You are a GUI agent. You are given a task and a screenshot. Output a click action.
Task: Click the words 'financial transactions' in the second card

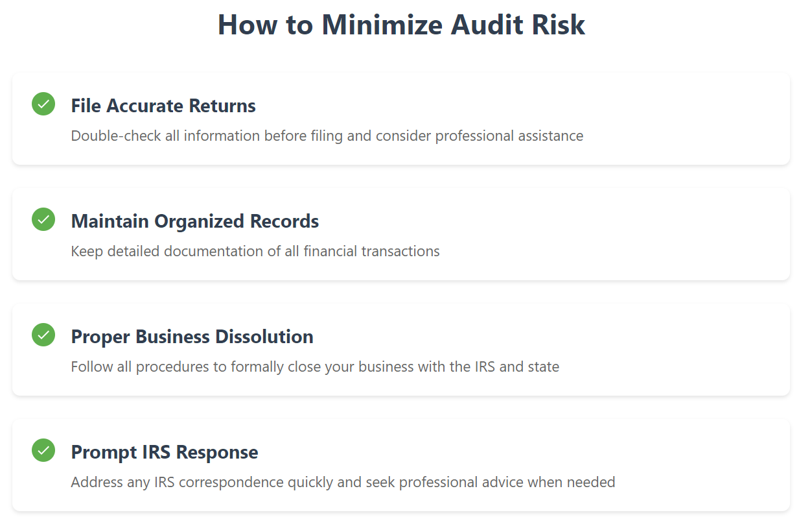click(371, 252)
